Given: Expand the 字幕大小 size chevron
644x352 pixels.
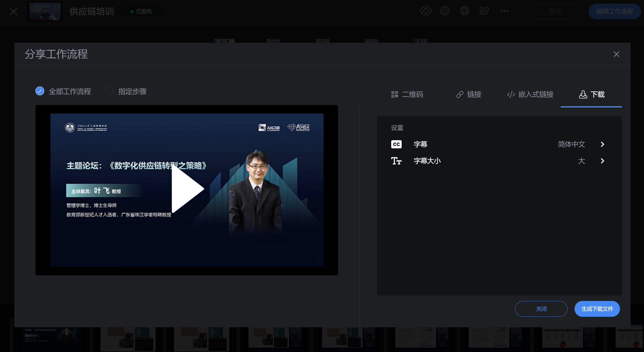Looking at the screenshot, I should (x=602, y=161).
